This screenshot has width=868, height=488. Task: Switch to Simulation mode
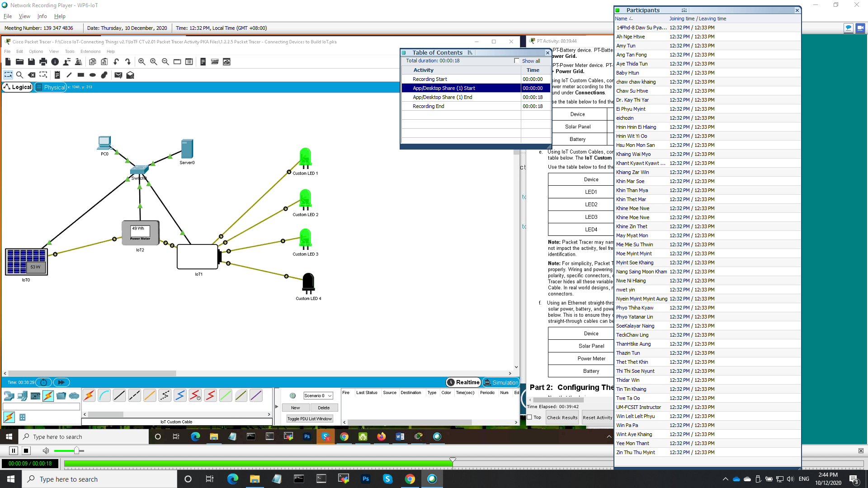pos(501,382)
